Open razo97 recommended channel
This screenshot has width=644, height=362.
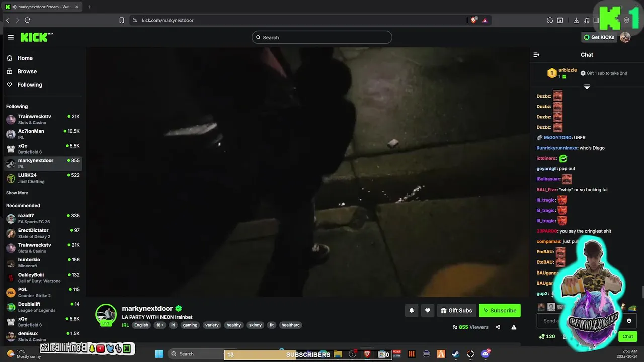tap(43, 218)
